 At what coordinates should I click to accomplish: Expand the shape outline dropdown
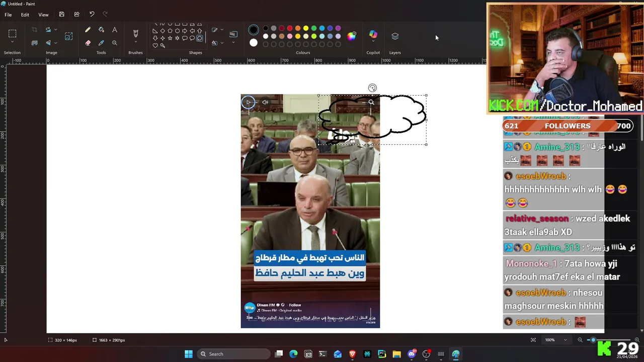222,30
